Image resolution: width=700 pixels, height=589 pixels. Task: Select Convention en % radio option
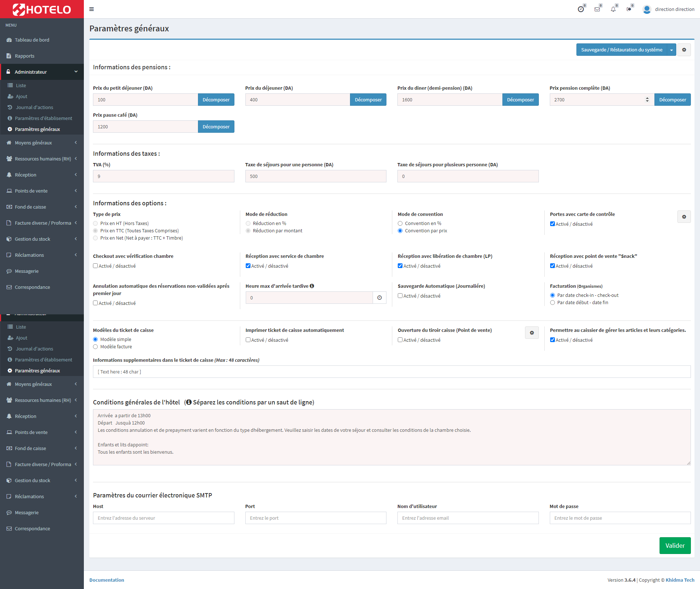(400, 223)
